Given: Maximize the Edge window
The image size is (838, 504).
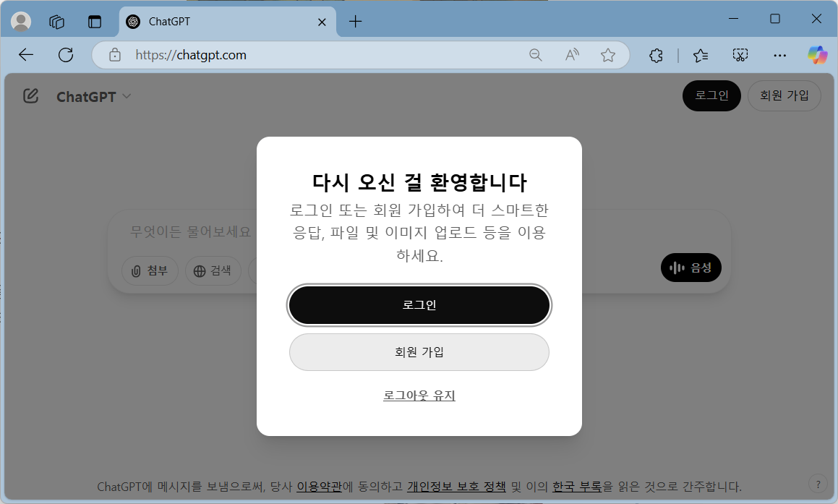Looking at the screenshot, I should [775, 19].
